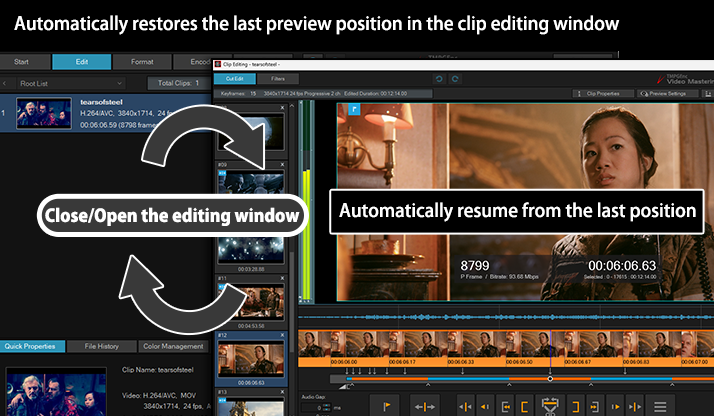The width and height of the screenshot is (714, 416).
Task: Step back one frame button
Action: (x=485, y=406)
